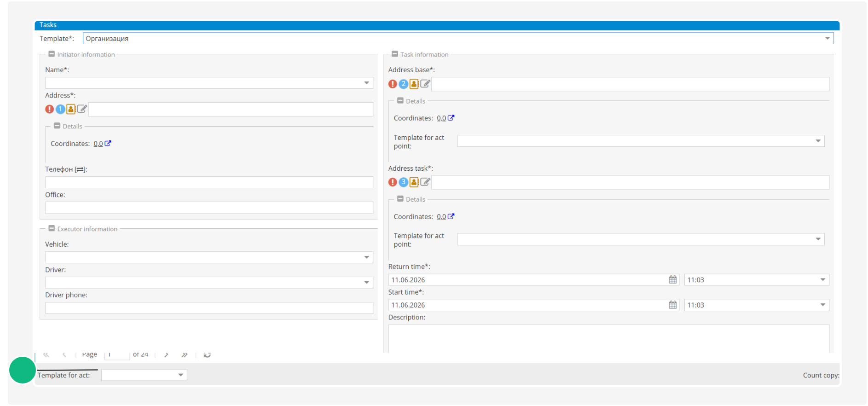The height and width of the screenshot is (406, 868).
Task: Click the edit pencil icon for Address base
Action: [x=425, y=84]
